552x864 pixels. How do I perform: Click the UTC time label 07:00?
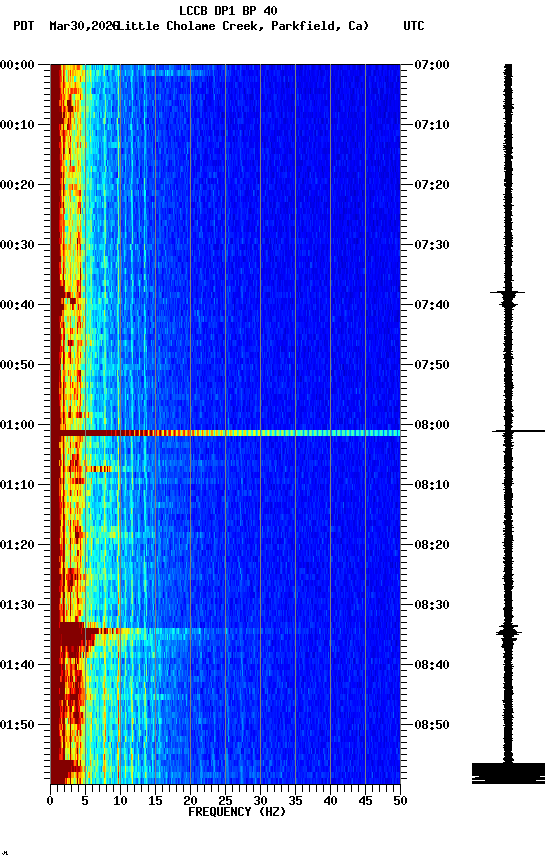click(x=432, y=65)
